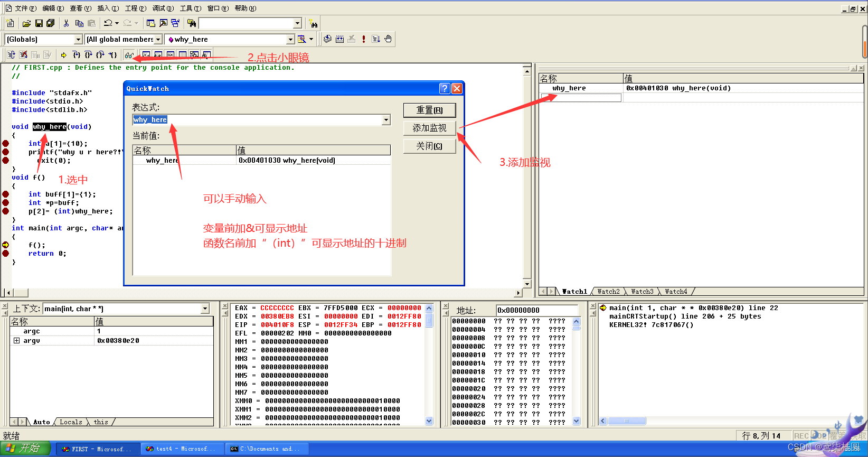Run to cursor icon
The height and width of the screenshot is (457, 868).
(112, 54)
